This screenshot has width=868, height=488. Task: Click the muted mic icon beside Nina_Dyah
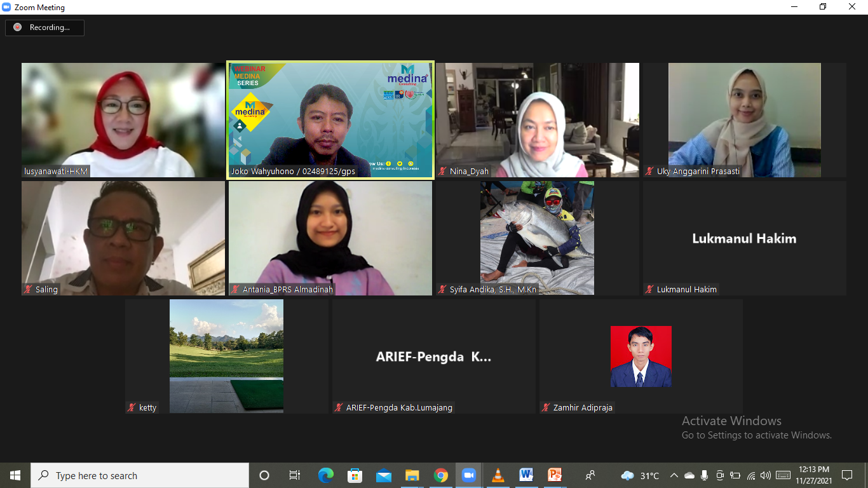(x=443, y=172)
